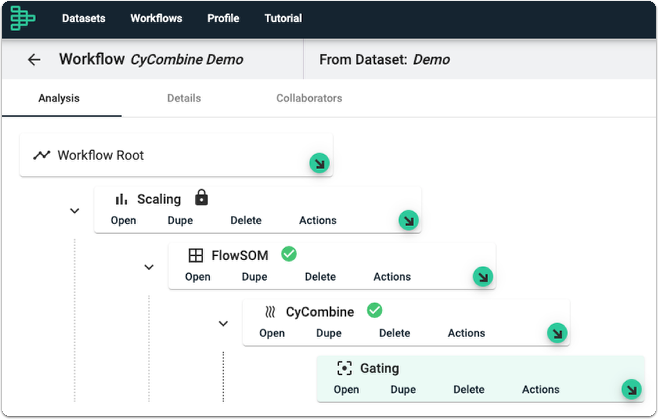Click the Scaling bar chart icon
Viewport: 658px width, 419px height.
121,199
